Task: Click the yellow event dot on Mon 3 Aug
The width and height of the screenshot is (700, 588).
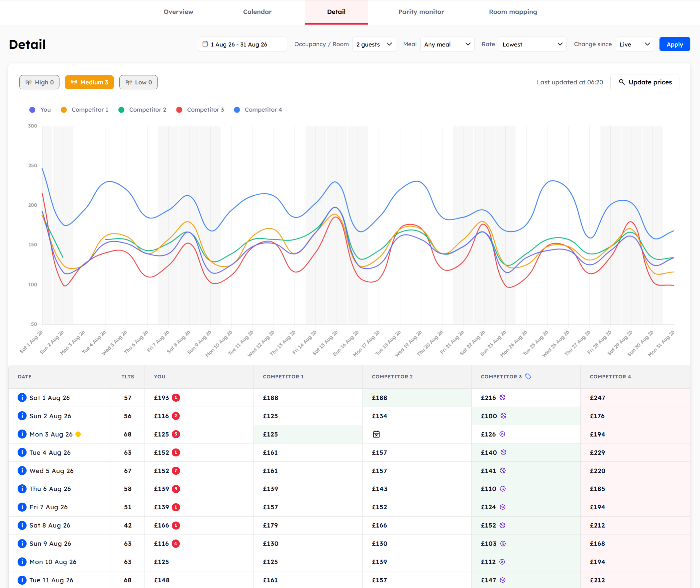Action: click(78, 434)
